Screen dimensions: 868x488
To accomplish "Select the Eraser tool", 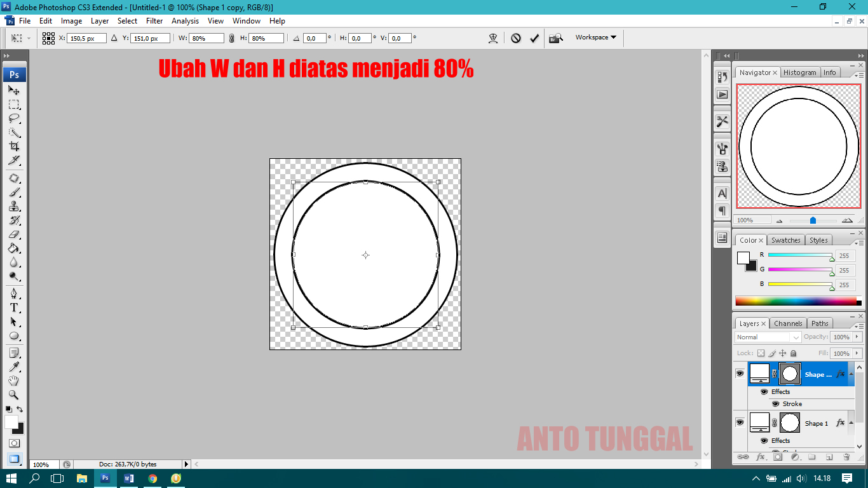I will coord(14,234).
